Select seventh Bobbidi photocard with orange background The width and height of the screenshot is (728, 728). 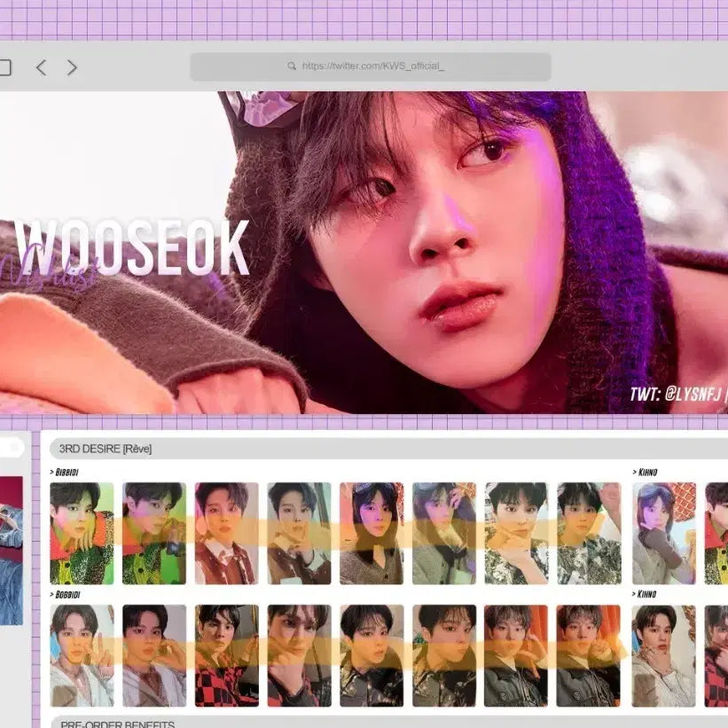point(516,655)
